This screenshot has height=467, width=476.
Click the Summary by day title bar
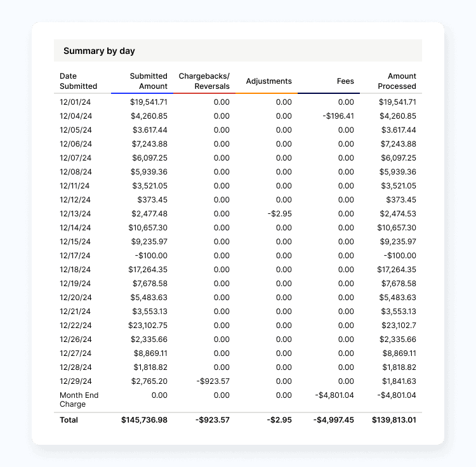click(237, 51)
